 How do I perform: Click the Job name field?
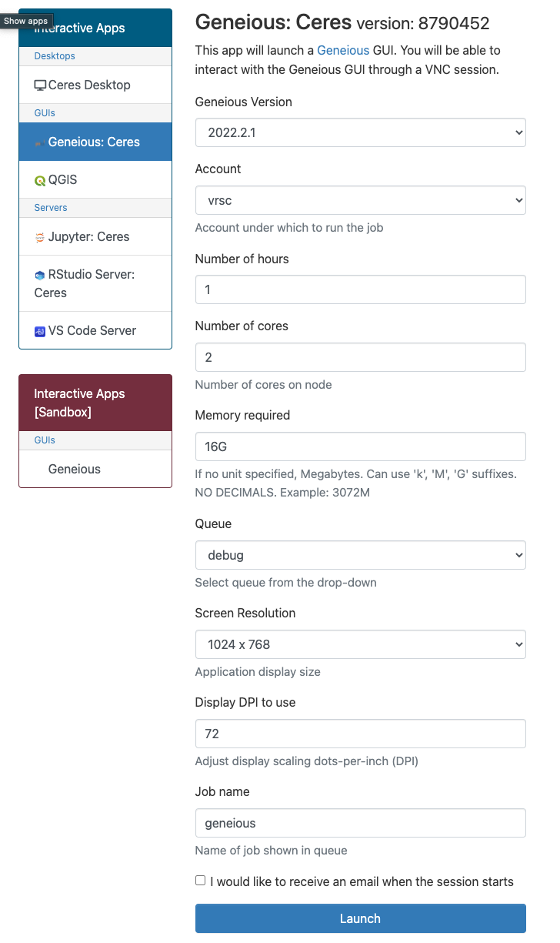coord(360,823)
